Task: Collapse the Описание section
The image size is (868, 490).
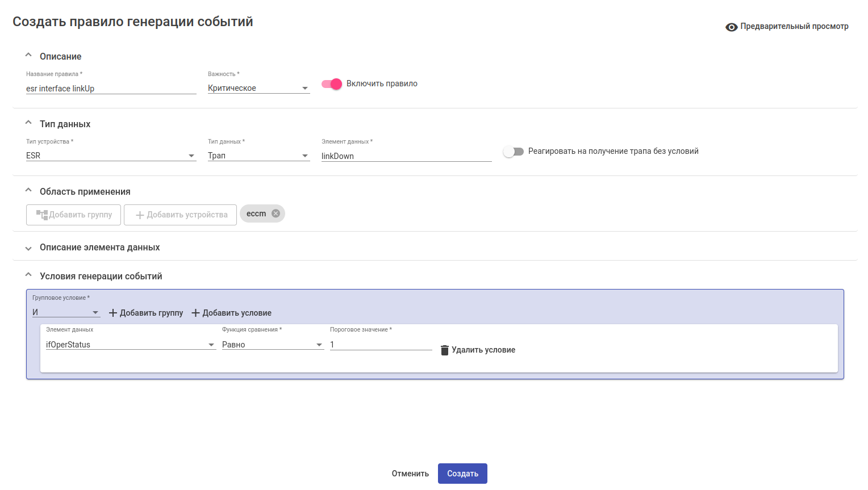Action: point(28,56)
